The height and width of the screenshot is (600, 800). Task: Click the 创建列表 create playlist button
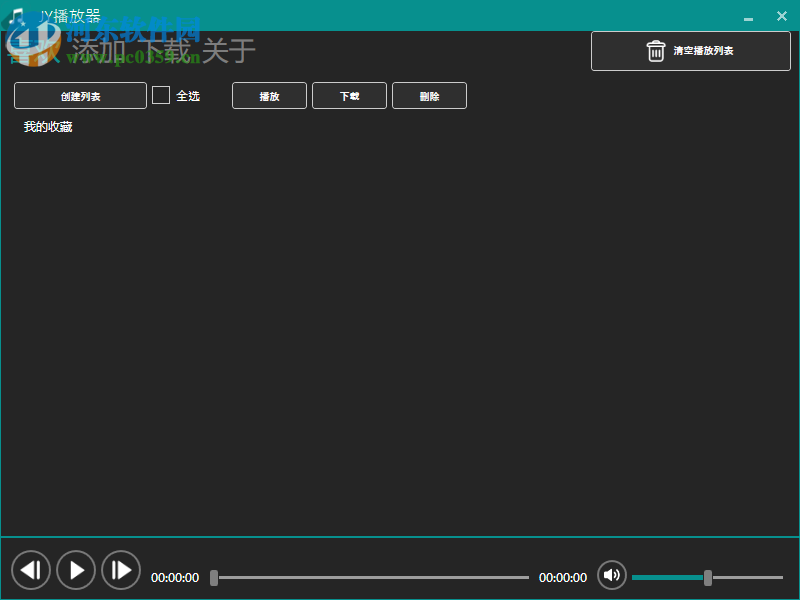tap(79, 95)
